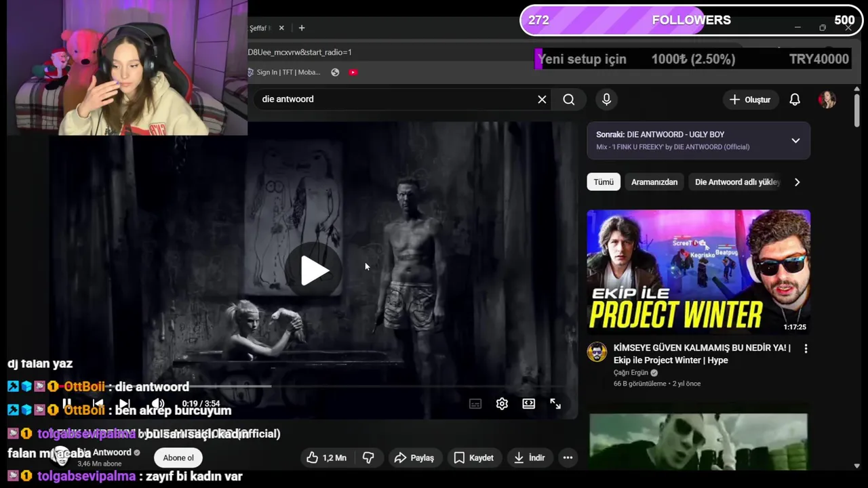Open the Oluştur create menu
This screenshot has height=488, width=868.
point(750,100)
